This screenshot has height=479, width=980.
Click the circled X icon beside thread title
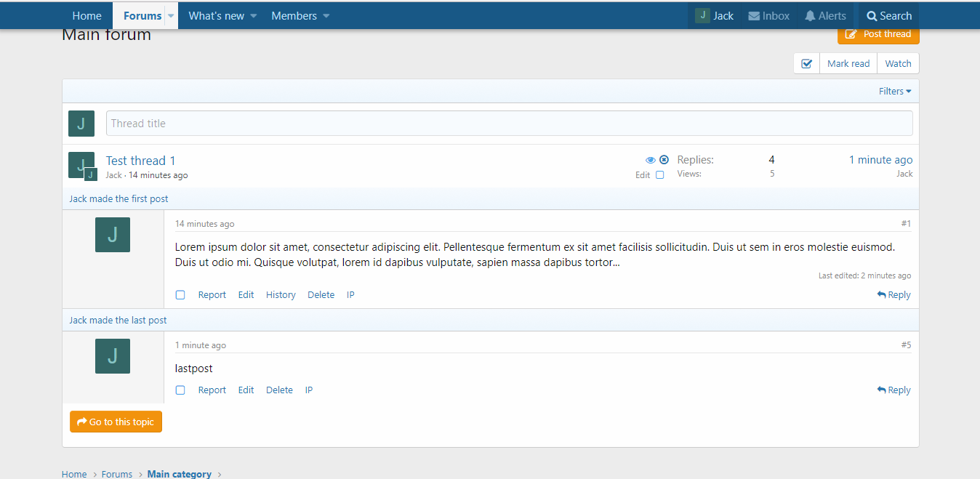click(664, 160)
